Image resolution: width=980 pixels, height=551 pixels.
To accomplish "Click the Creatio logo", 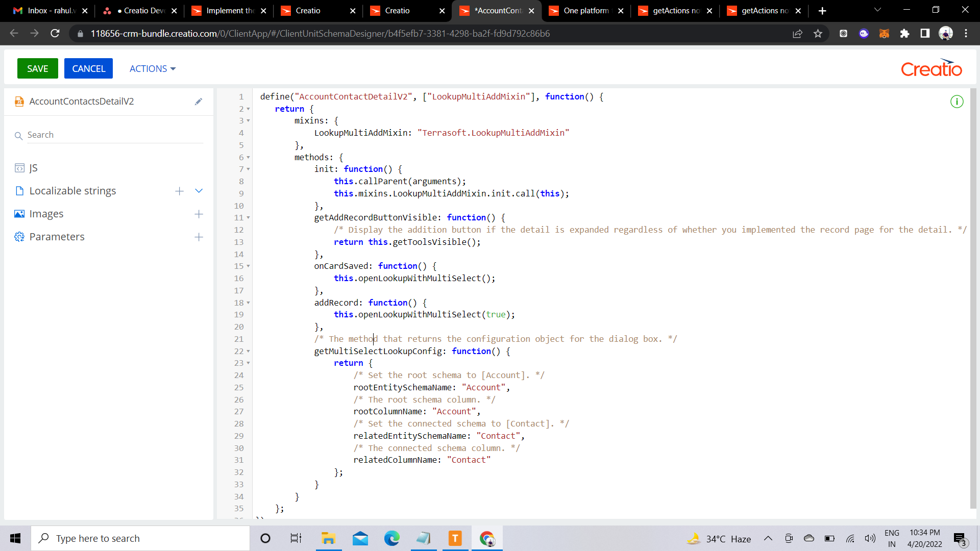I will [x=931, y=68].
